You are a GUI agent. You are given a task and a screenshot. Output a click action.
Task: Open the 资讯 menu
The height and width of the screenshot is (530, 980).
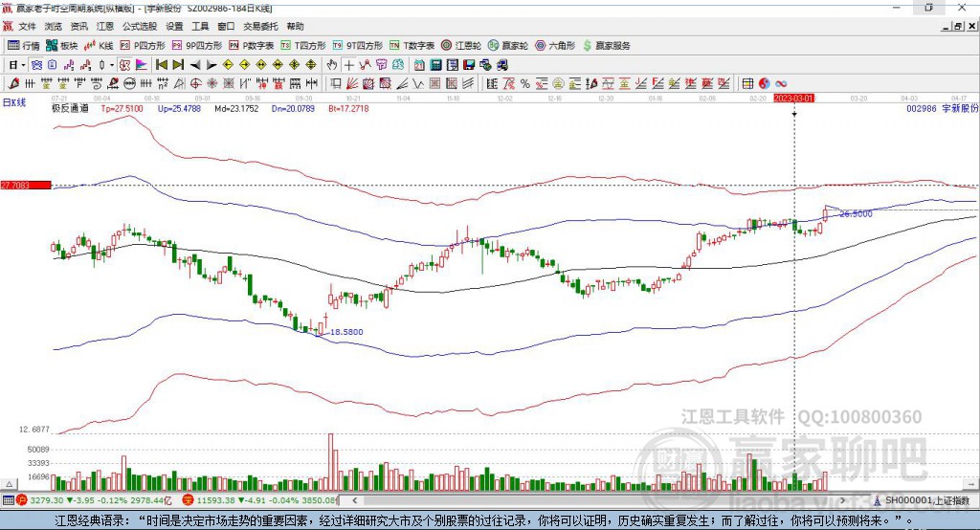click(x=78, y=26)
